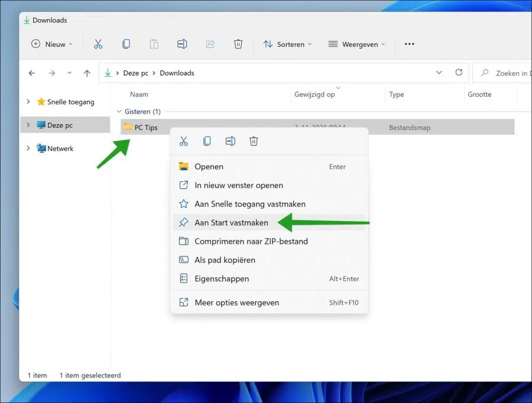Go up one folder level with the up arrow

(x=87, y=73)
